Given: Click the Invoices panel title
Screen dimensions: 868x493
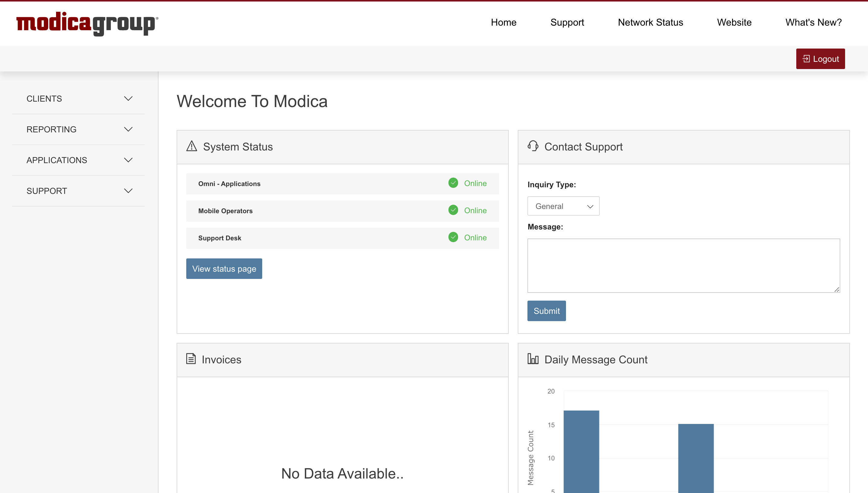Looking at the screenshot, I should [221, 359].
